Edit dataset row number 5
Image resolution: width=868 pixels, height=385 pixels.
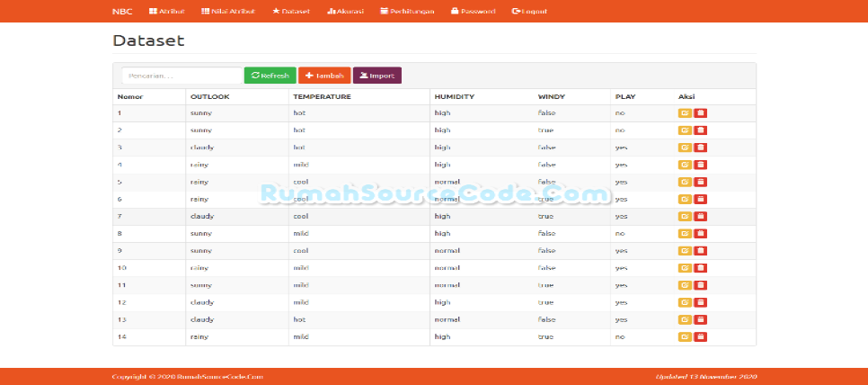pyautogui.click(x=685, y=183)
